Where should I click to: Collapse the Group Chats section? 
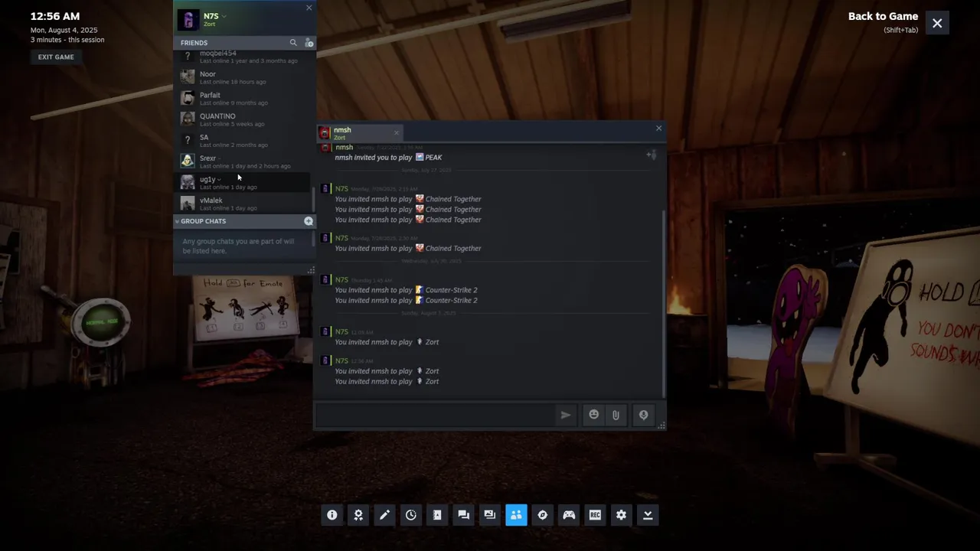177,221
